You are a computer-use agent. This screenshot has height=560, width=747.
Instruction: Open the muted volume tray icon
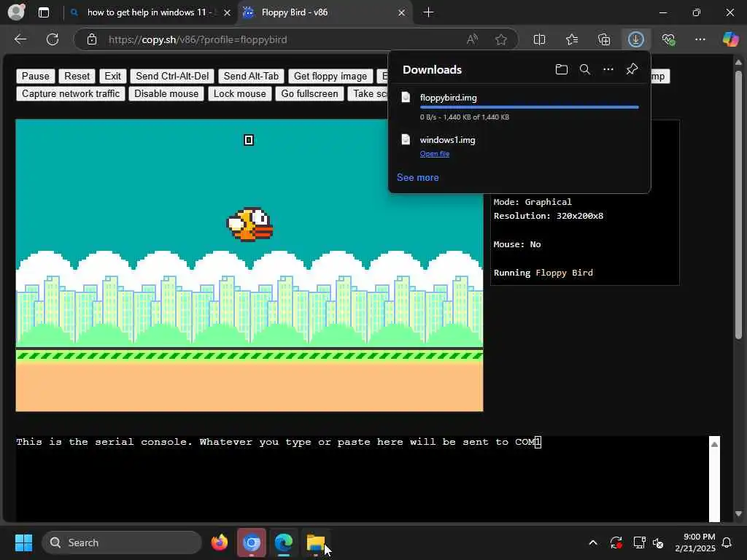pyautogui.click(x=658, y=542)
